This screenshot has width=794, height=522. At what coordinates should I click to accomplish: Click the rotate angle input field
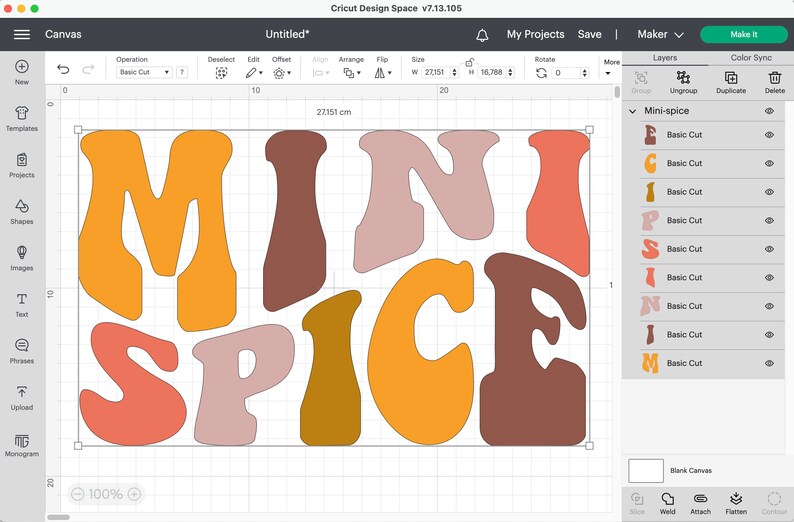click(566, 73)
